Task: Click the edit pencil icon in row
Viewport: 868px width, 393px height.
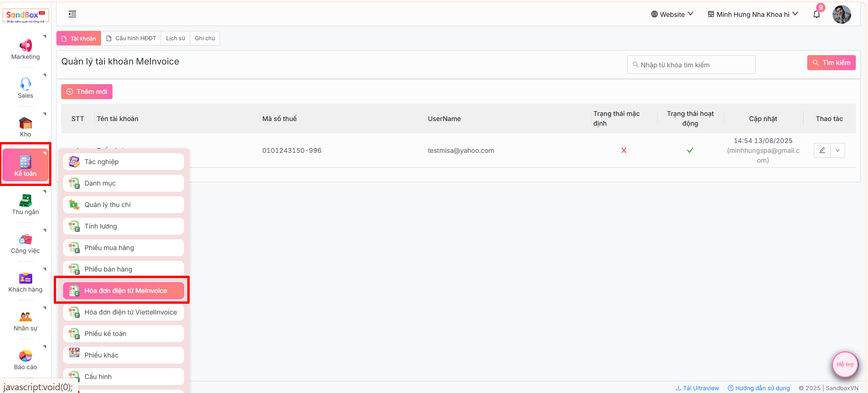Action: tap(822, 150)
